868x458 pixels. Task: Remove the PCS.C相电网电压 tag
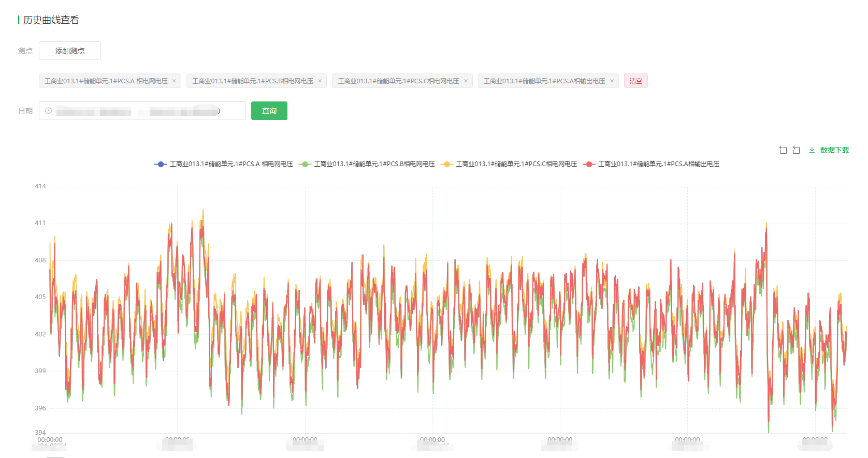pyautogui.click(x=466, y=81)
